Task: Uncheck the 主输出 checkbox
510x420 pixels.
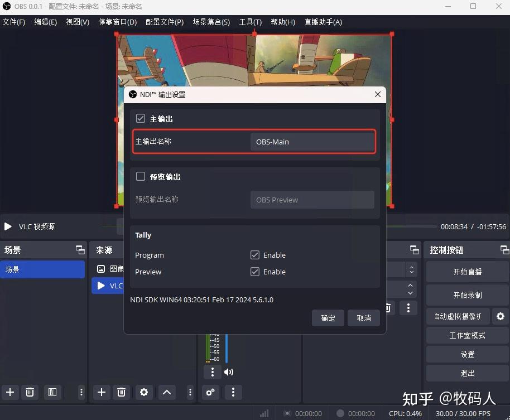Action: tap(140, 118)
